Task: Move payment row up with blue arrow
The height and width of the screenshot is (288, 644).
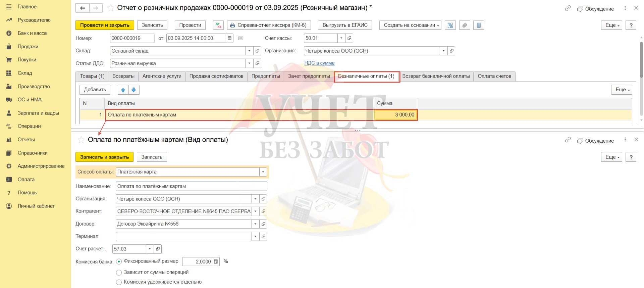Action: 123,90
